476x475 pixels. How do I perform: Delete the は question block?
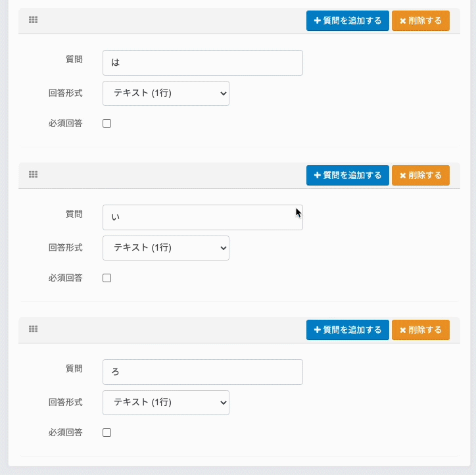point(420,20)
